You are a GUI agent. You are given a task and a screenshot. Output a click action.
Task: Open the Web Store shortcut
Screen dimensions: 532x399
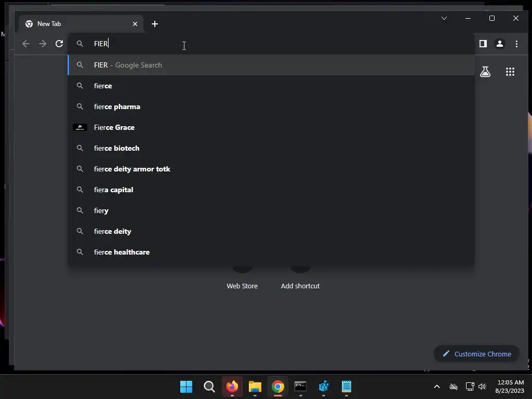point(242,286)
